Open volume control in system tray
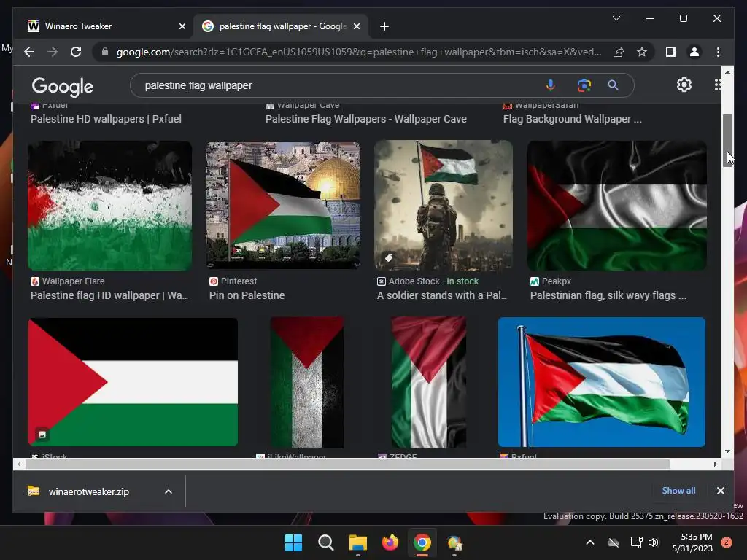Viewport: 747px width, 560px height. tap(654, 542)
